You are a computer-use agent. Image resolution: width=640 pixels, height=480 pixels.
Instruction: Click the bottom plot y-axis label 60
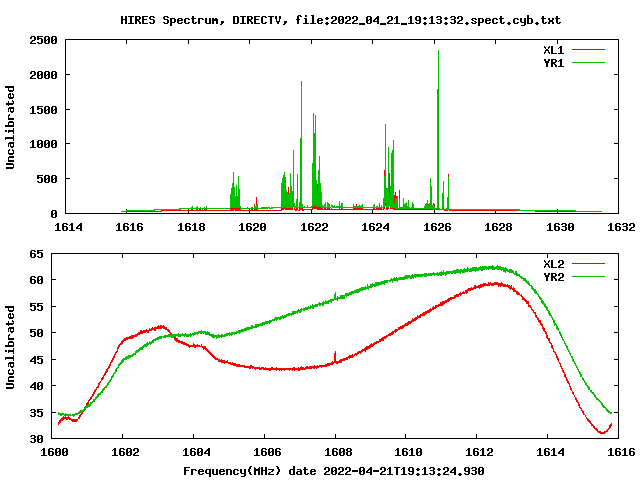(36, 280)
